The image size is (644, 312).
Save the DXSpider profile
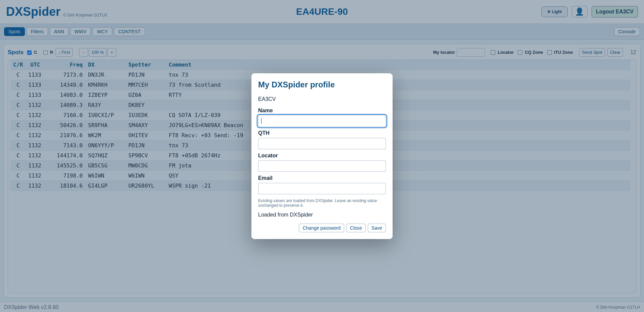pyautogui.click(x=377, y=228)
